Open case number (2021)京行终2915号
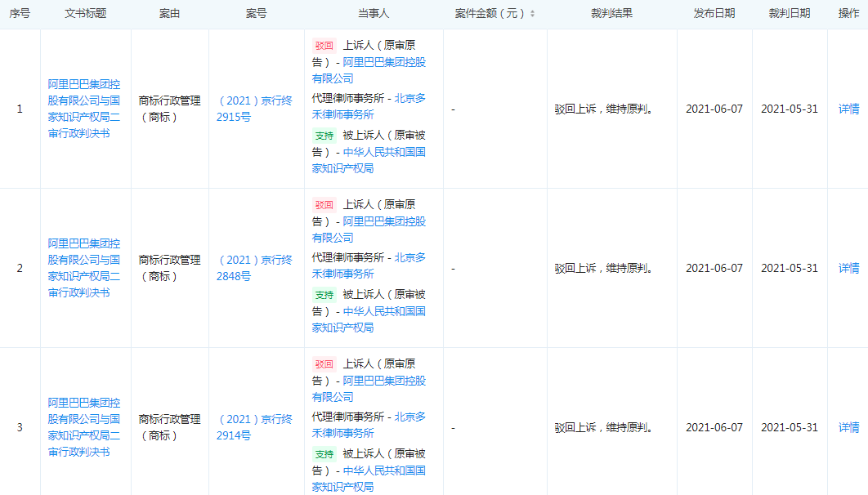 point(254,109)
